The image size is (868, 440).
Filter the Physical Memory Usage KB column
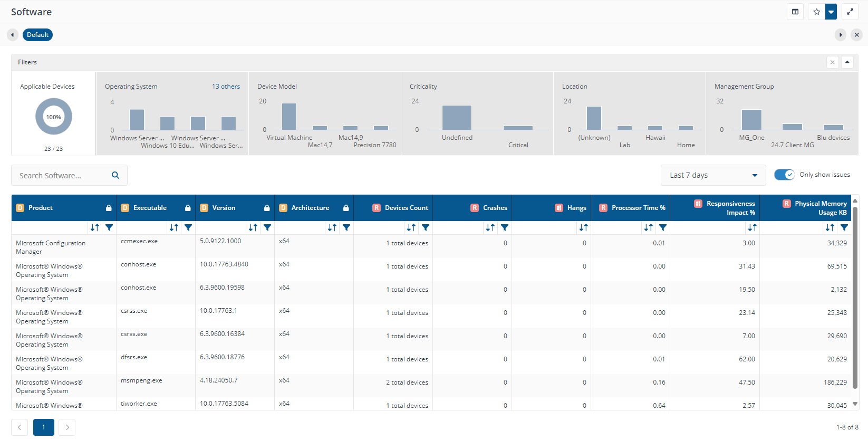click(x=844, y=227)
